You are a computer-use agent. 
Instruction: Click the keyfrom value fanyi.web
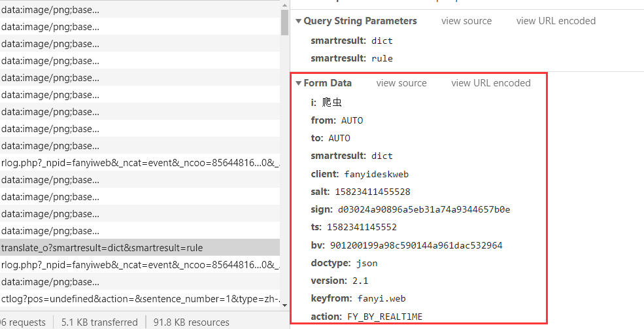tap(381, 298)
